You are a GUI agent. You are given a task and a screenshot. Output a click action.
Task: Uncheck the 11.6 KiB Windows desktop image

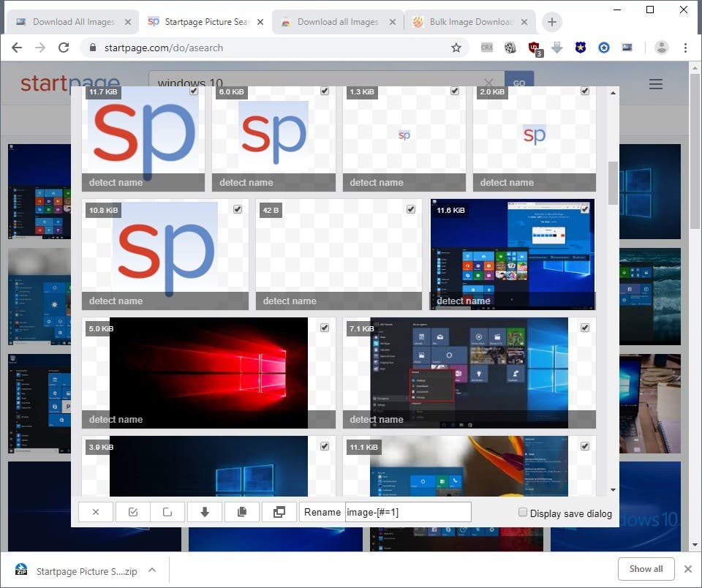(585, 209)
